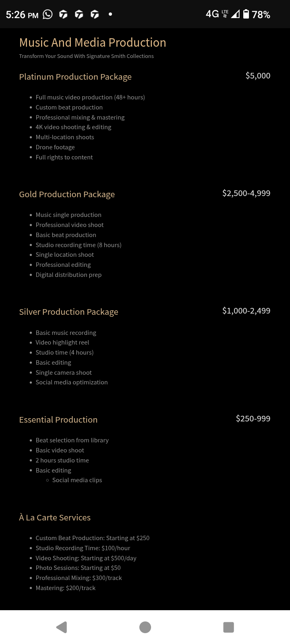Click the $2,500-4,999 Gold price
290x644 pixels.
[246, 193]
